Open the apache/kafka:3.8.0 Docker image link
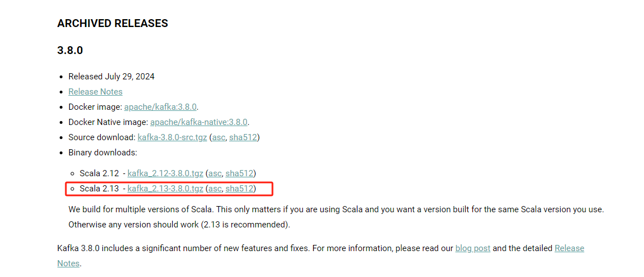Screen dimensions: 644x277 point(160,107)
